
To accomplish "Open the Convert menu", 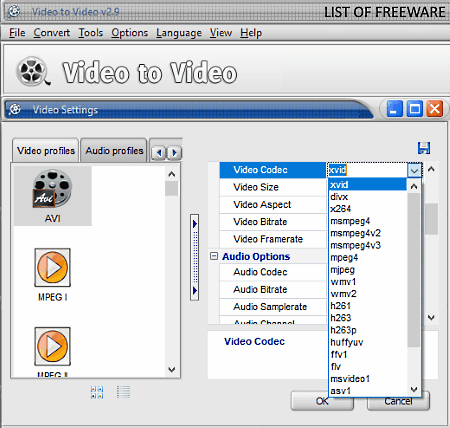I will point(52,33).
